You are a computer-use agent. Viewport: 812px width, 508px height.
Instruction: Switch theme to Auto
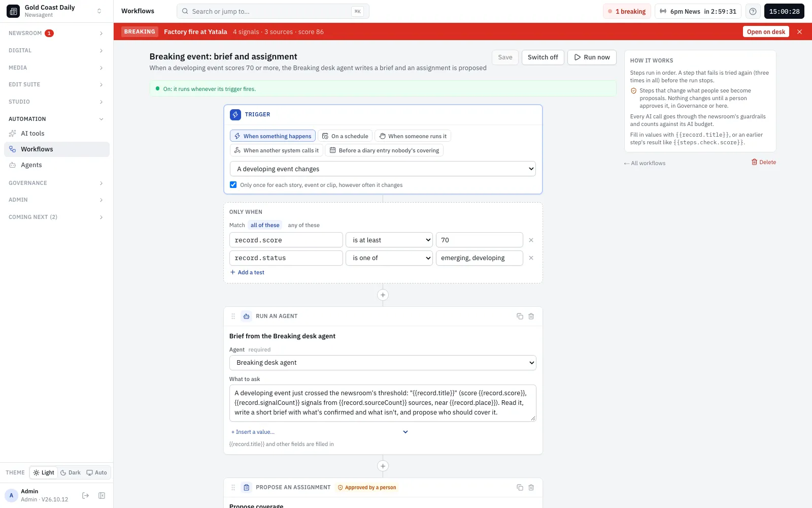pos(97,472)
